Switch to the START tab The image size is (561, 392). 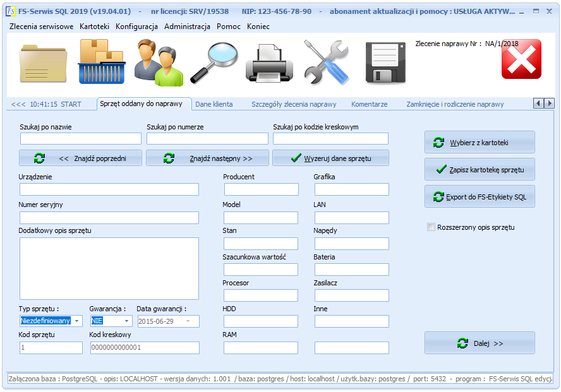click(46, 104)
